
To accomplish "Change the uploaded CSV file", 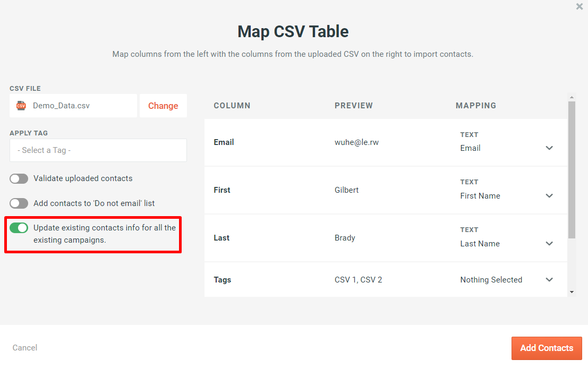I will pyautogui.click(x=163, y=106).
